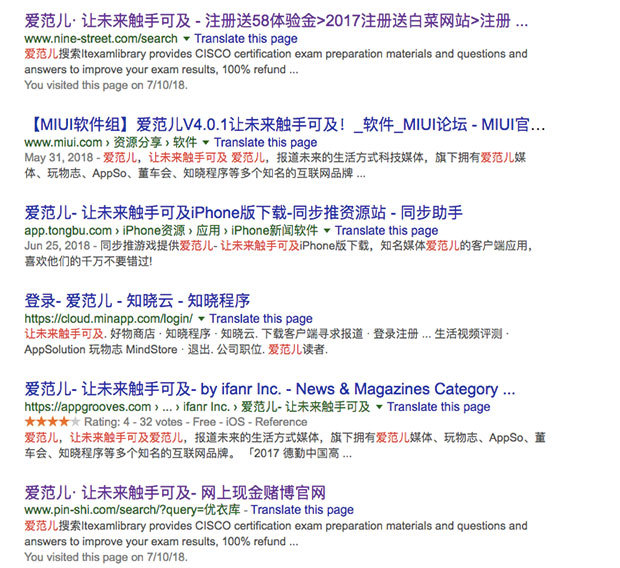This screenshot has height=568, width=620.
Task: Expand dropdown arrow next to app.tongbu.com URL
Action: [327, 231]
